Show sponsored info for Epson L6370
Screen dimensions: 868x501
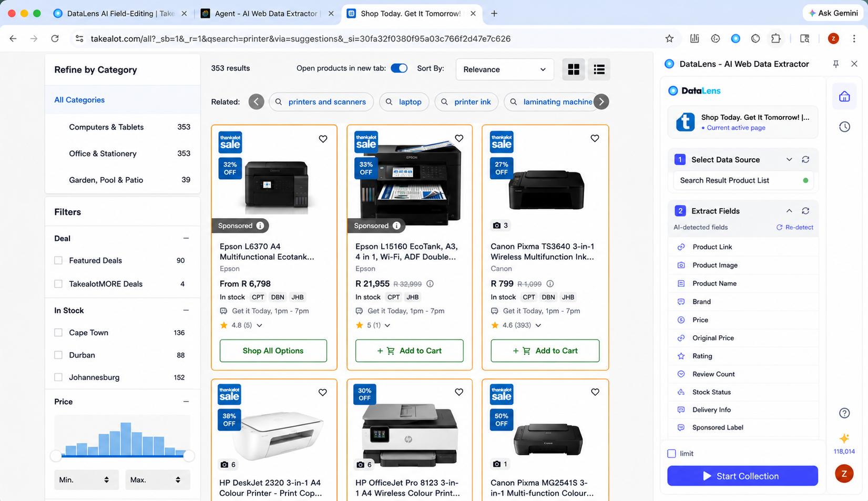(x=260, y=226)
